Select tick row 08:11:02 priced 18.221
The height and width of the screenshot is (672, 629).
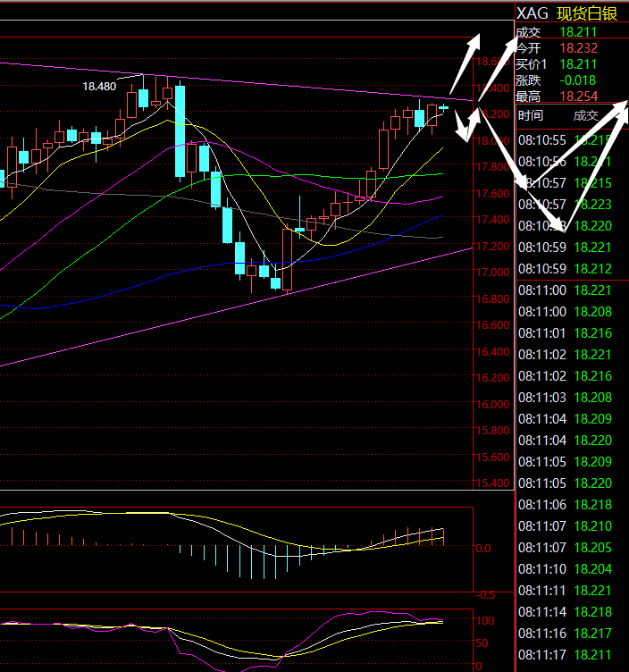[x=566, y=355]
